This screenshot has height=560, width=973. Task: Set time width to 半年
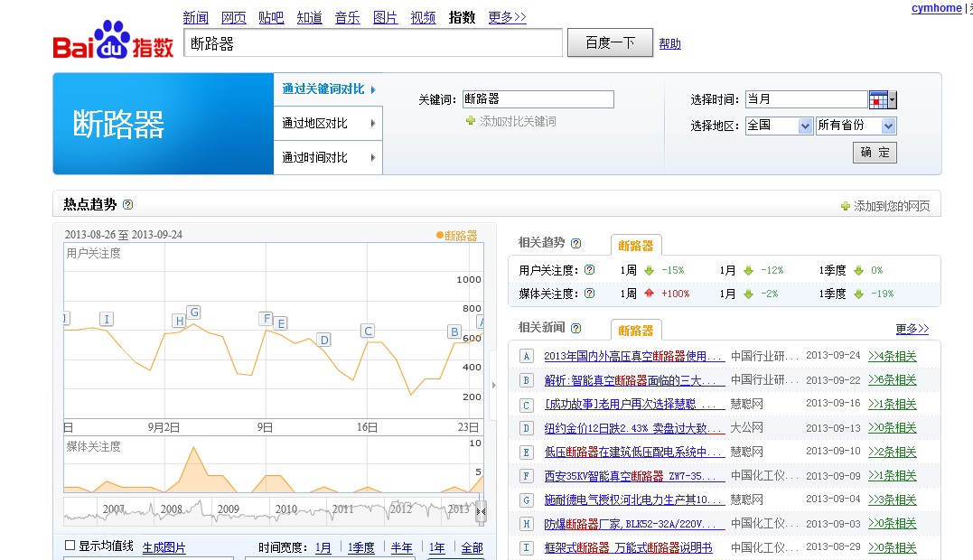click(x=401, y=547)
